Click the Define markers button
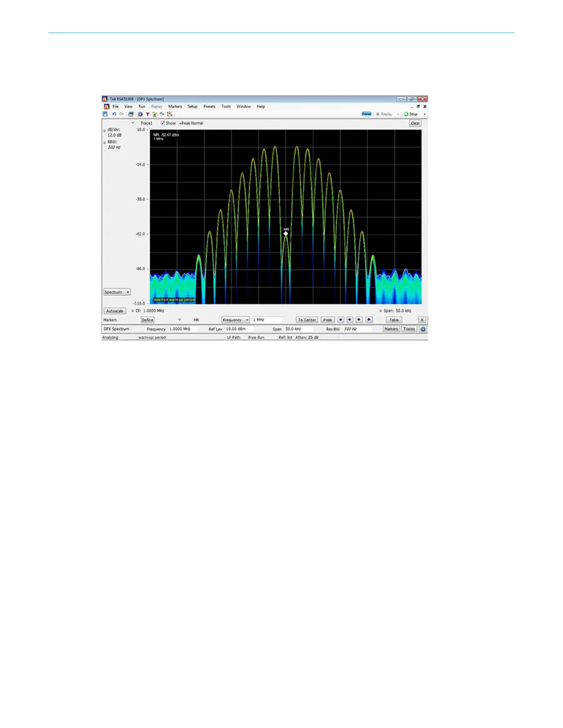 tap(148, 320)
